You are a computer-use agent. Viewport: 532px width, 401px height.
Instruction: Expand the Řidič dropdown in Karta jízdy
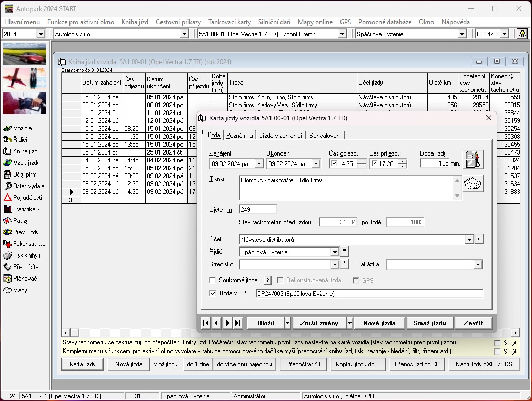pyautogui.click(x=335, y=252)
